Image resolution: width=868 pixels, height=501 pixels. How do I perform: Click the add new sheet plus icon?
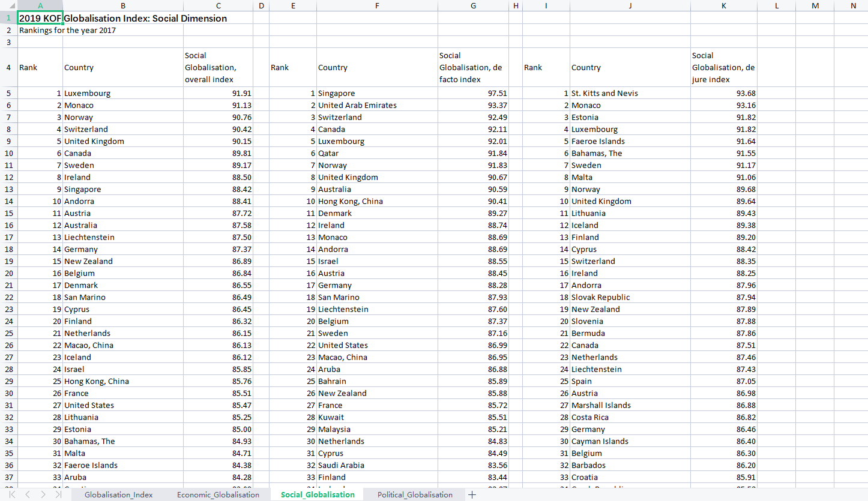[x=472, y=494]
